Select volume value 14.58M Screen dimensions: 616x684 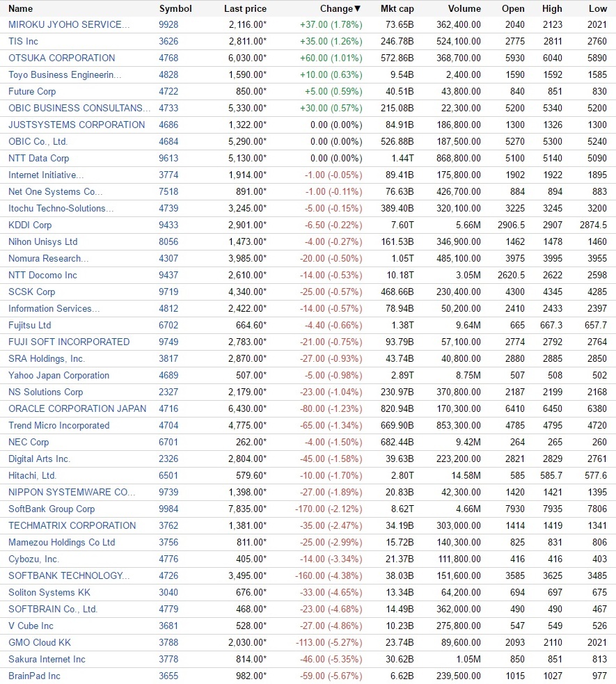tap(466, 475)
